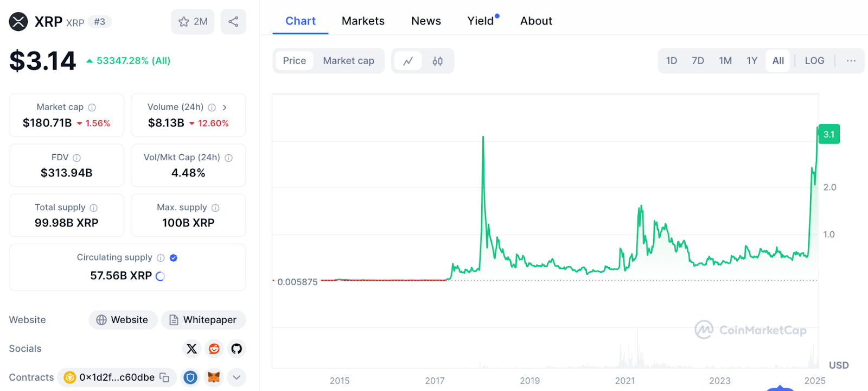Open the X (Twitter) social link
The width and height of the screenshot is (868, 391).
click(192, 349)
